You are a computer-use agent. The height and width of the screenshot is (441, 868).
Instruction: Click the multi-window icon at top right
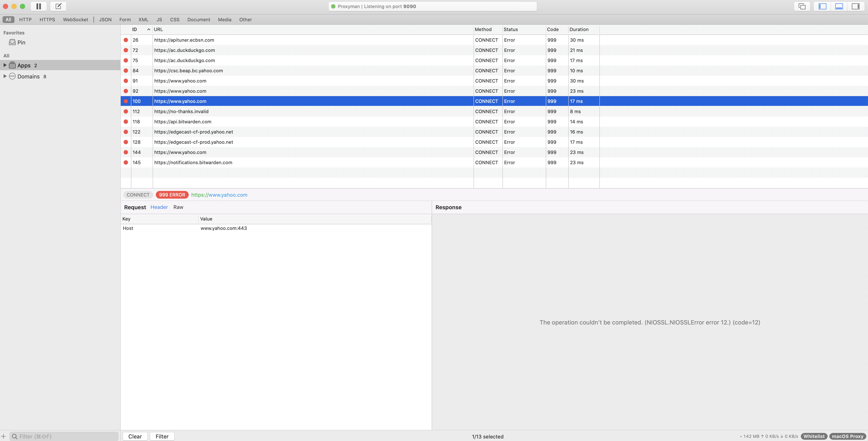pyautogui.click(x=802, y=6)
